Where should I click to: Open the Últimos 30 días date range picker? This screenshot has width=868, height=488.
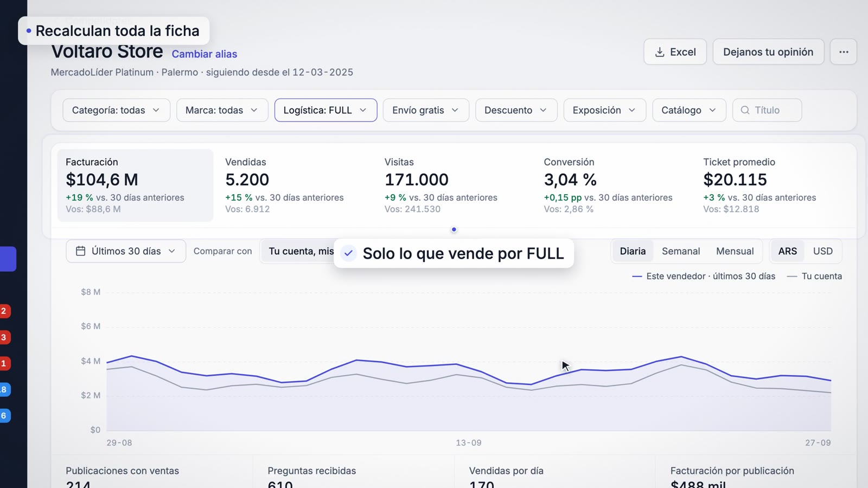[x=126, y=251]
